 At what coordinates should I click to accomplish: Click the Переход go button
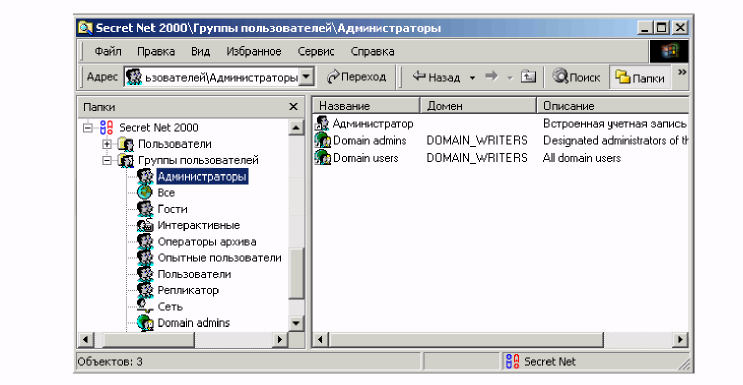coord(357,77)
